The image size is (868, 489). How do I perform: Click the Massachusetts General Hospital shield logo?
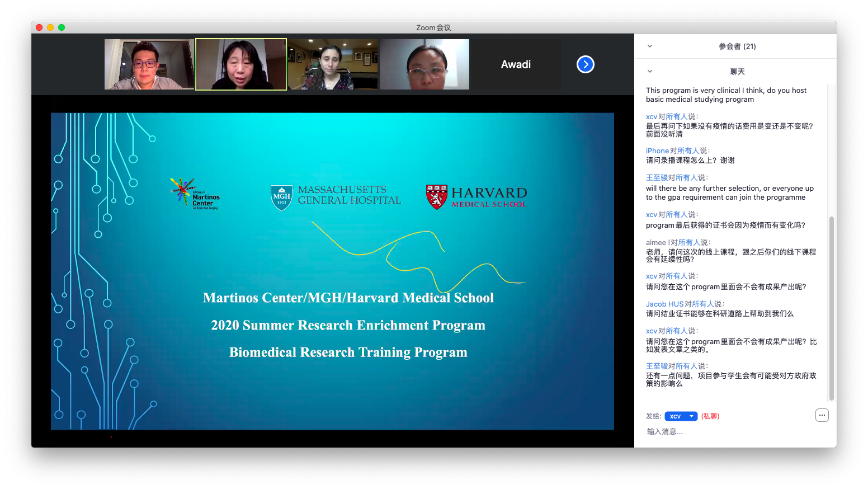coord(281,198)
